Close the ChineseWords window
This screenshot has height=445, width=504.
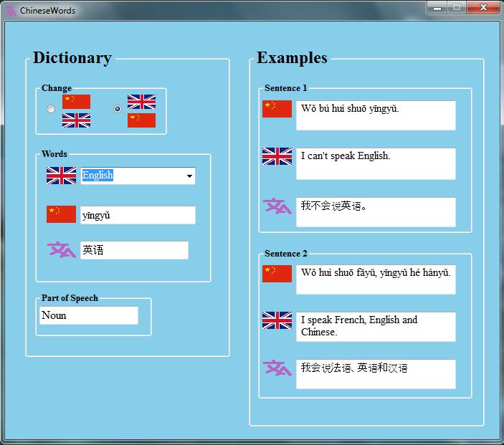coord(483,8)
